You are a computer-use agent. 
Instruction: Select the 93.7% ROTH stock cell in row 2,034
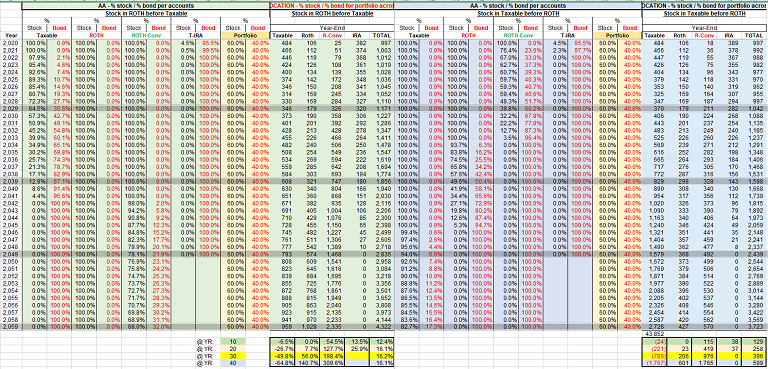click(x=456, y=145)
